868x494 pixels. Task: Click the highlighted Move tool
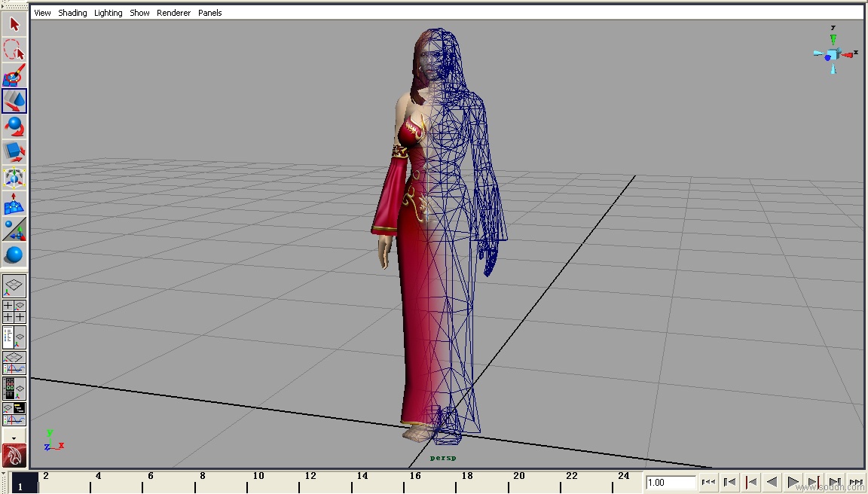[14, 101]
